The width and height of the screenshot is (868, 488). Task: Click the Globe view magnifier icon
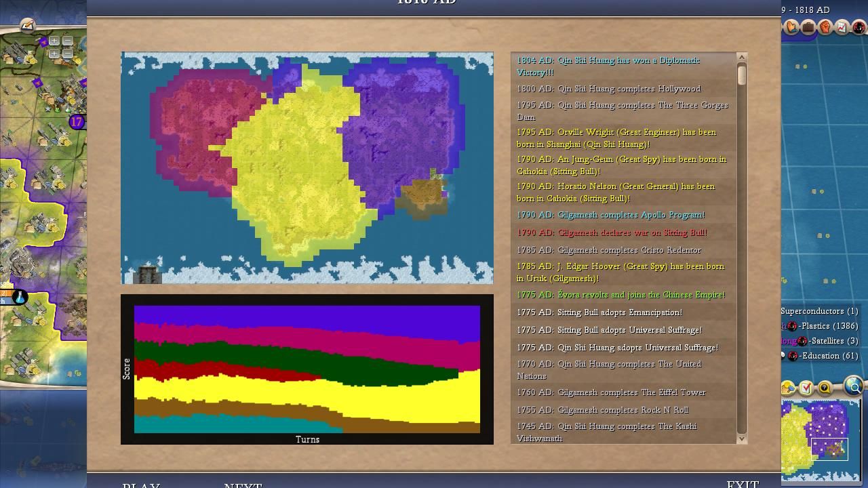click(x=853, y=386)
